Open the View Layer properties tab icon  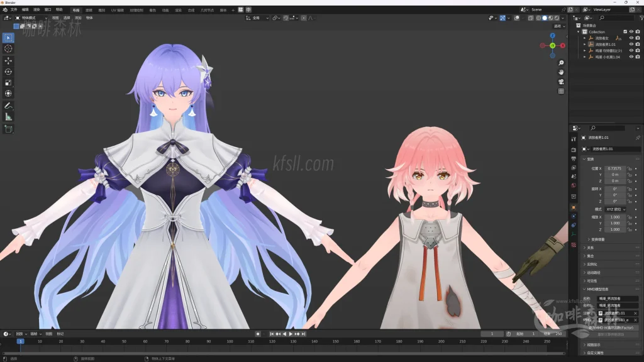pyautogui.click(x=574, y=167)
